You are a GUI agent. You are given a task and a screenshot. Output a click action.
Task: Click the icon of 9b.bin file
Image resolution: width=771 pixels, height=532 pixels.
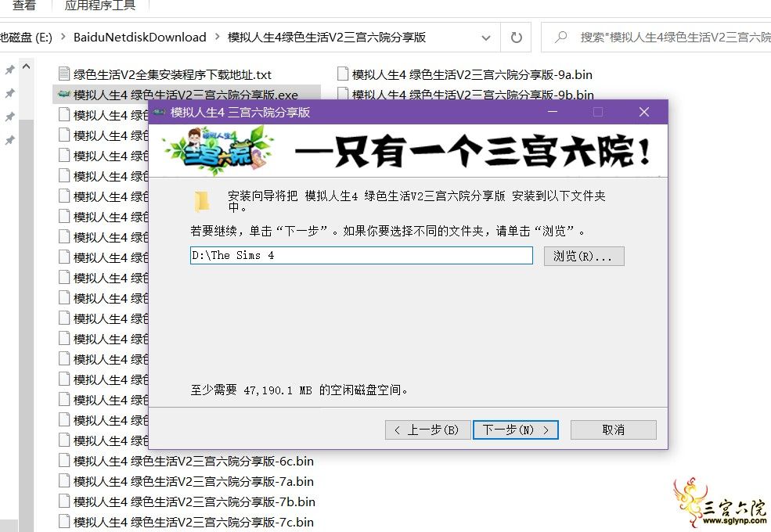pyautogui.click(x=343, y=93)
